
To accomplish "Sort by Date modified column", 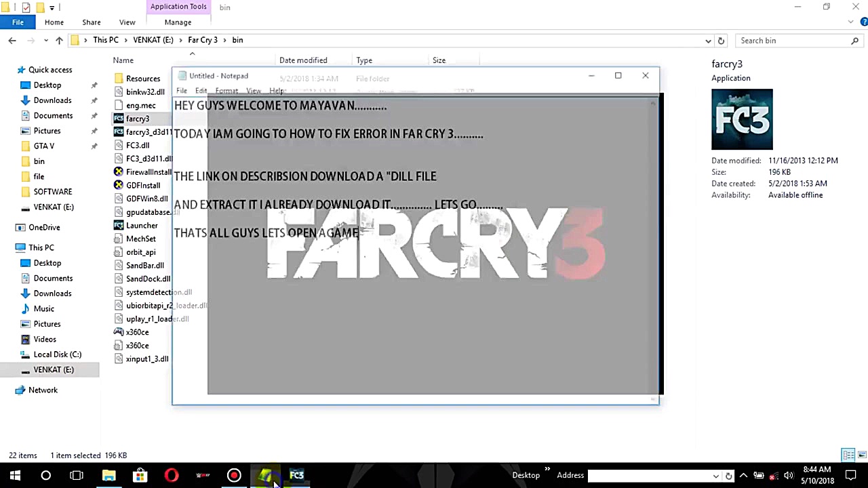I will coord(303,60).
